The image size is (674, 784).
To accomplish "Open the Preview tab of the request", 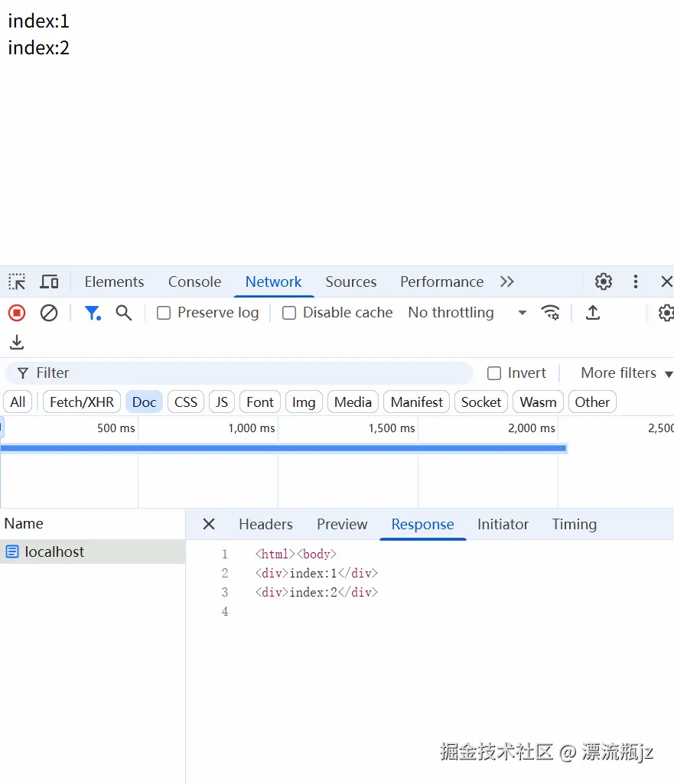I will (342, 524).
